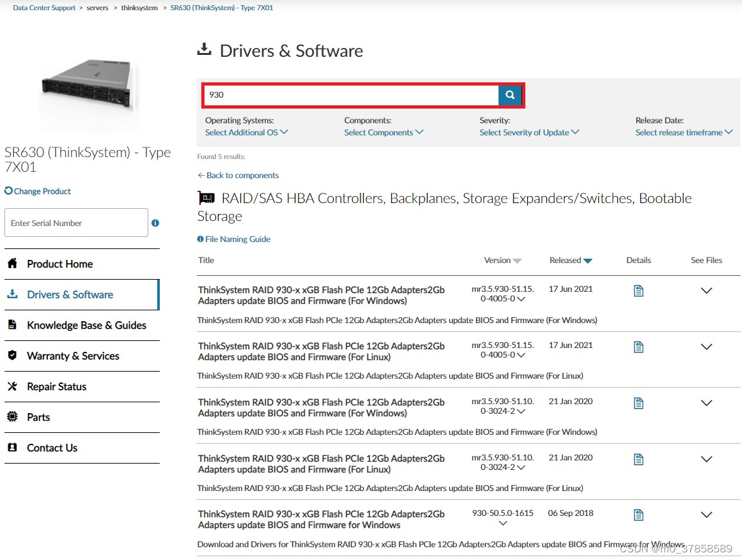Screen dimensions: 742x560
Task: Open Select release timeframe dropdown
Action: (683, 132)
